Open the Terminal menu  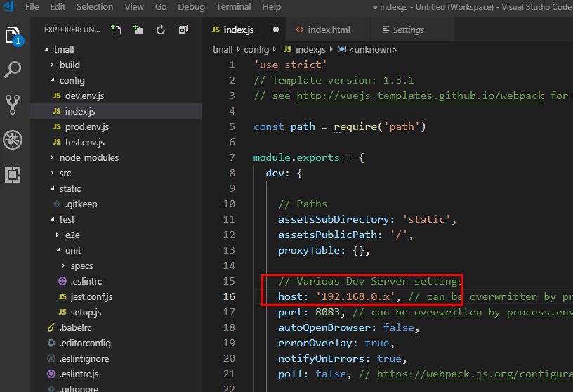click(x=233, y=7)
